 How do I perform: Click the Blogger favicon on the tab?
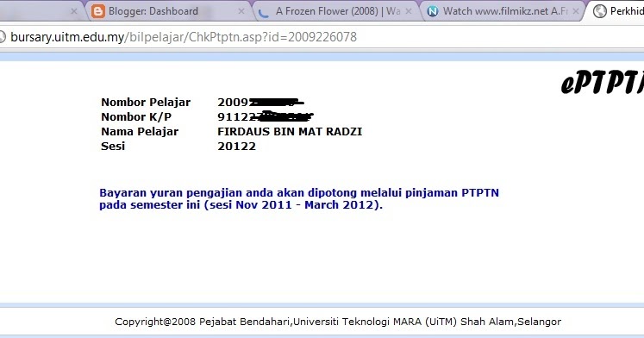[x=97, y=11]
